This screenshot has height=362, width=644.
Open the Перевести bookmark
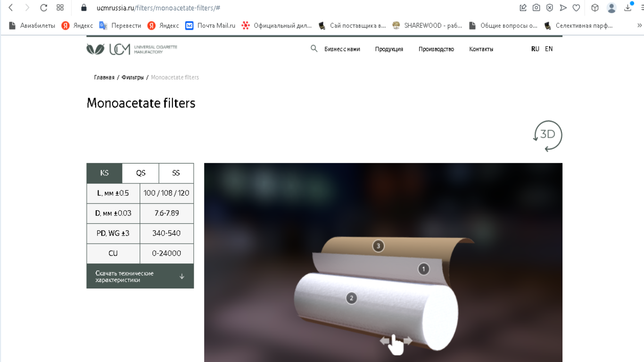pos(120,25)
